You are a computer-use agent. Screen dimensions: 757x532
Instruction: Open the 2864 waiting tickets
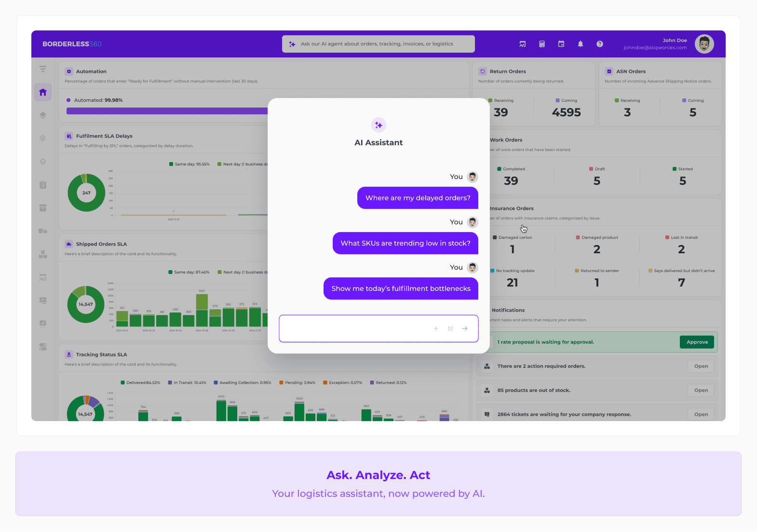(x=701, y=414)
